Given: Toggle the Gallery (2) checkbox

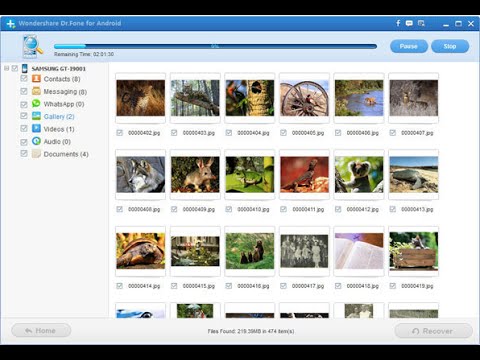Looking at the screenshot, I should [24, 116].
